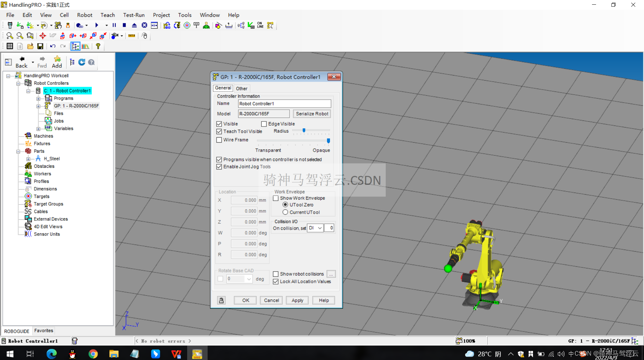Open the Teach Pendant toolbar icon
644x360 pixels.
(10, 25)
